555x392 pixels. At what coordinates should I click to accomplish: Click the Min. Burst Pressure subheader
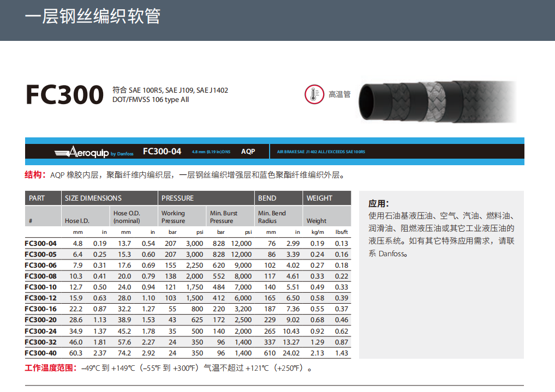click(x=224, y=217)
